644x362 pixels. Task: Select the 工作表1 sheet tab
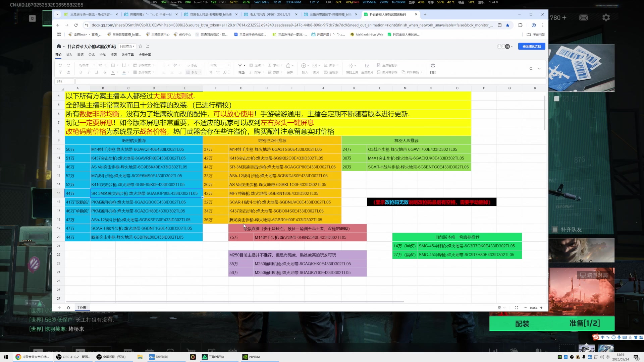point(82,308)
